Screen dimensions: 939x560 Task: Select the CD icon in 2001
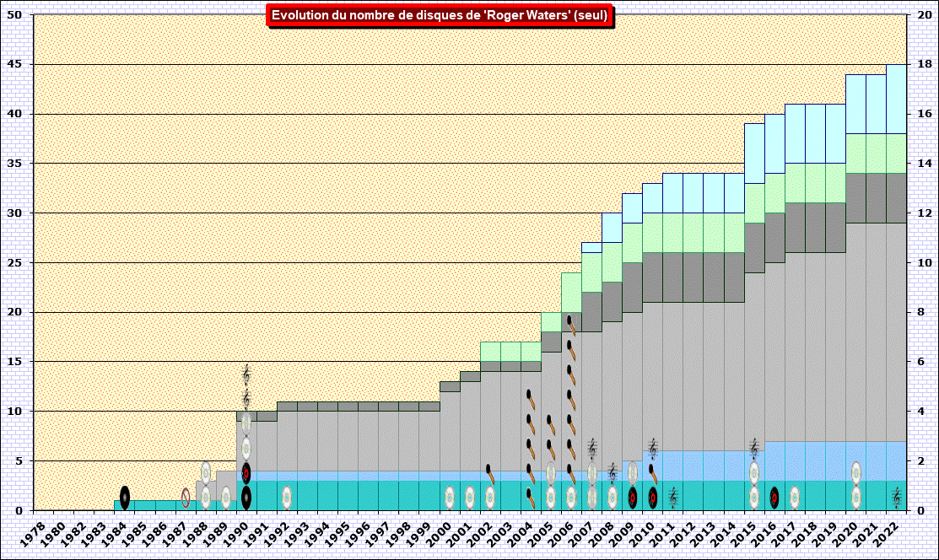click(469, 498)
